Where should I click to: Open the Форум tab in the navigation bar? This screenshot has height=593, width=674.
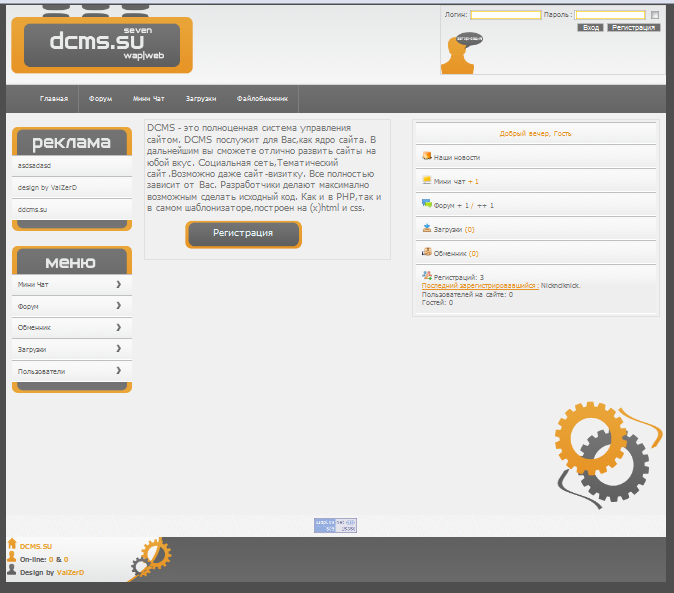pos(101,99)
